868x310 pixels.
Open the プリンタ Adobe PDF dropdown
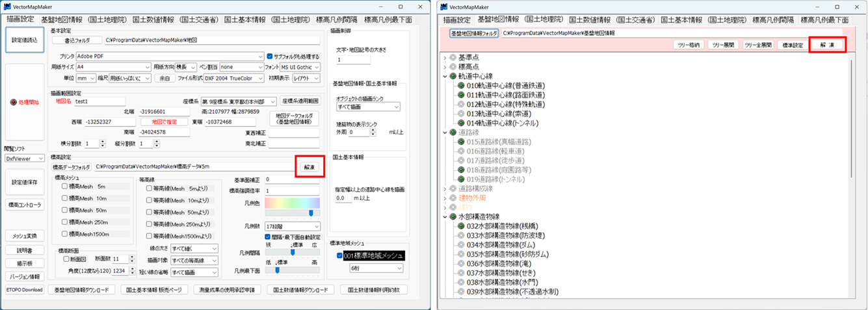[168, 57]
